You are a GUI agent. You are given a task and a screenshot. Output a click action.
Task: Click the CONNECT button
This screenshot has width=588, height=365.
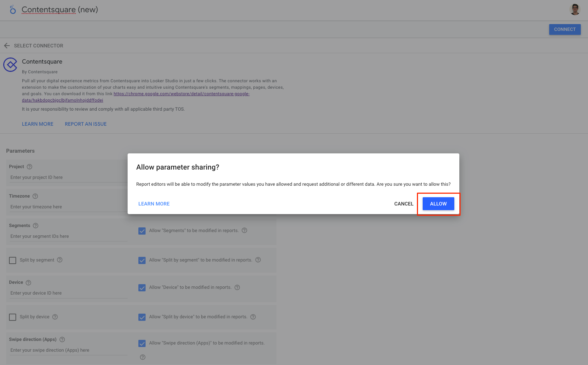[x=565, y=29]
